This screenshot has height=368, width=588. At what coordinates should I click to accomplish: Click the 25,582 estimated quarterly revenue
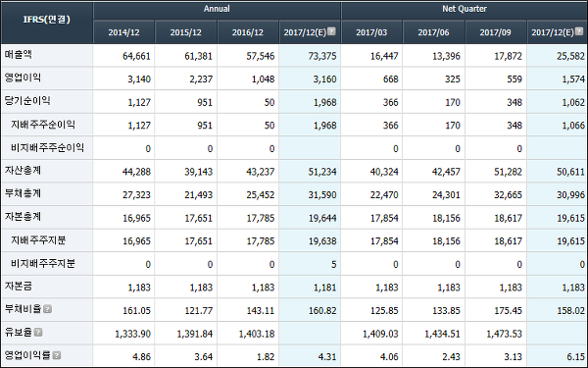pyautogui.click(x=570, y=56)
